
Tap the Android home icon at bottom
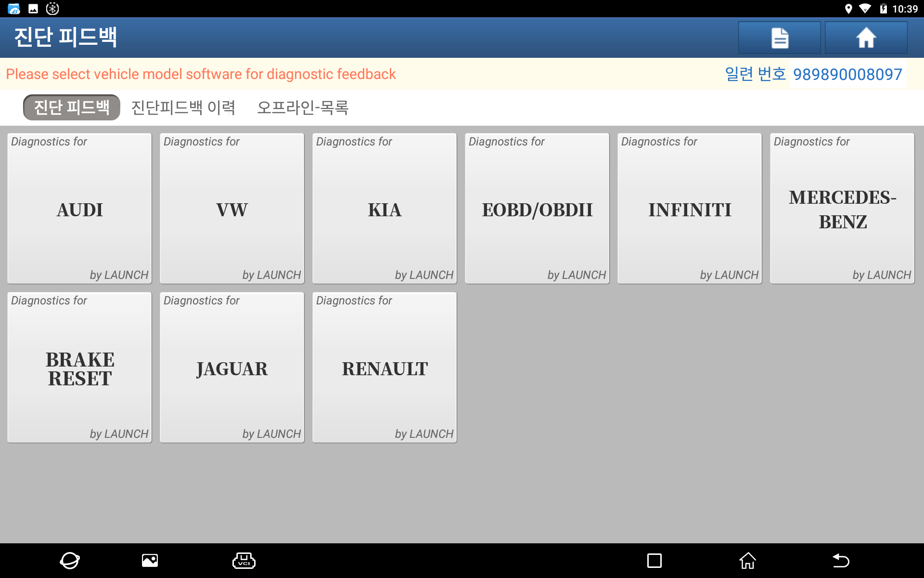click(x=747, y=561)
